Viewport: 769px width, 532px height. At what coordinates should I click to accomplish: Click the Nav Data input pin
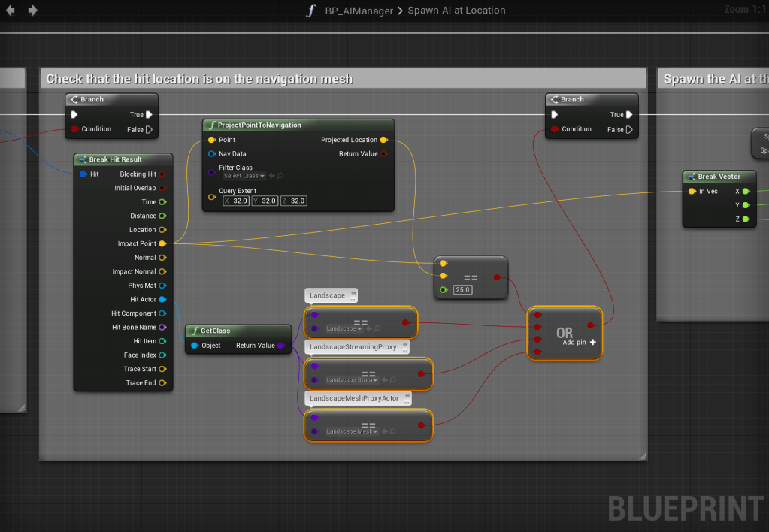(x=212, y=154)
